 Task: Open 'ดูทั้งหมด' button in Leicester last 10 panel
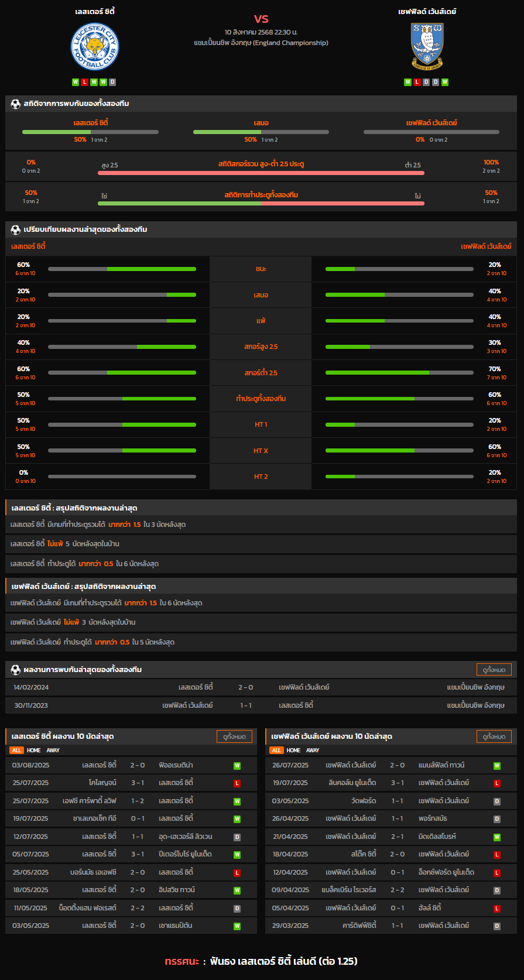pyautogui.click(x=234, y=736)
